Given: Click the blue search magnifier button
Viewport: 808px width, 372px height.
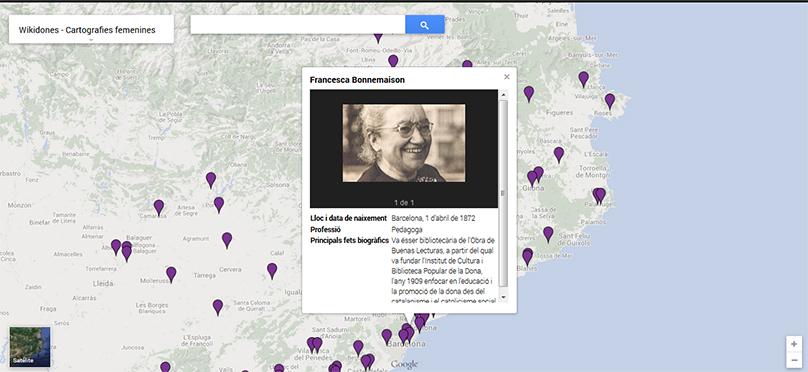Looking at the screenshot, I should tap(425, 25).
